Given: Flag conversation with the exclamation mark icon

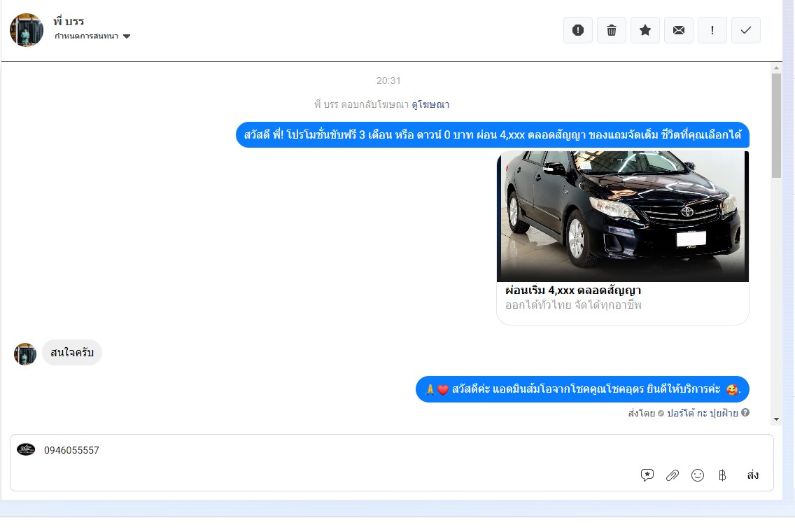Looking at the screenshot, I should click(712, 30).
